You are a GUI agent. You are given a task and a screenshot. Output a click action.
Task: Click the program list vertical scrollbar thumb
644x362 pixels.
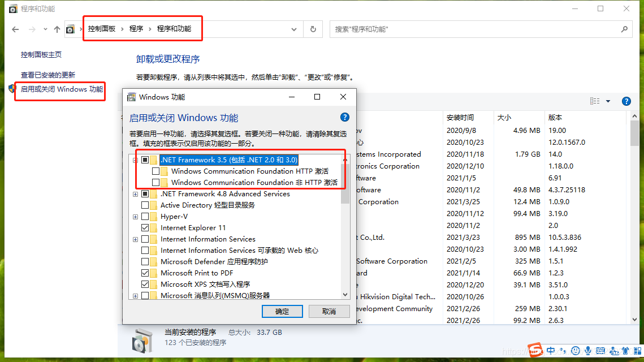634,133
